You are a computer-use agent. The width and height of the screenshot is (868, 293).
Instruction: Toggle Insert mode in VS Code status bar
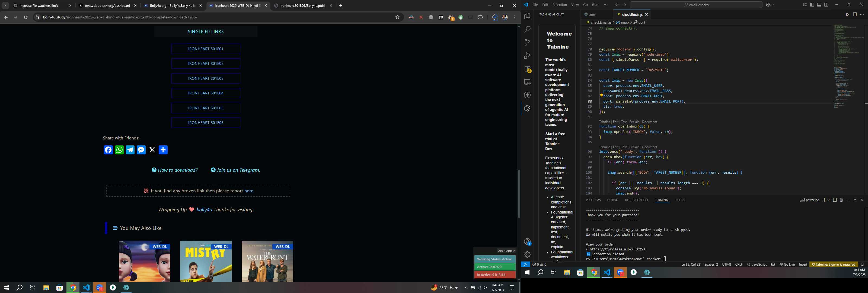(803, 264)
